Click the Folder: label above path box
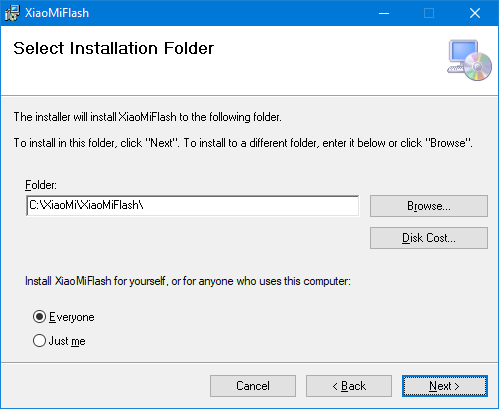The width and height of the screenshot is (499, 409). point(41,185)
